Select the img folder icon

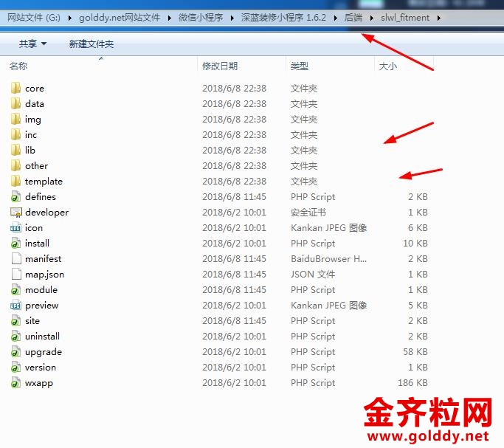(15, 119)
